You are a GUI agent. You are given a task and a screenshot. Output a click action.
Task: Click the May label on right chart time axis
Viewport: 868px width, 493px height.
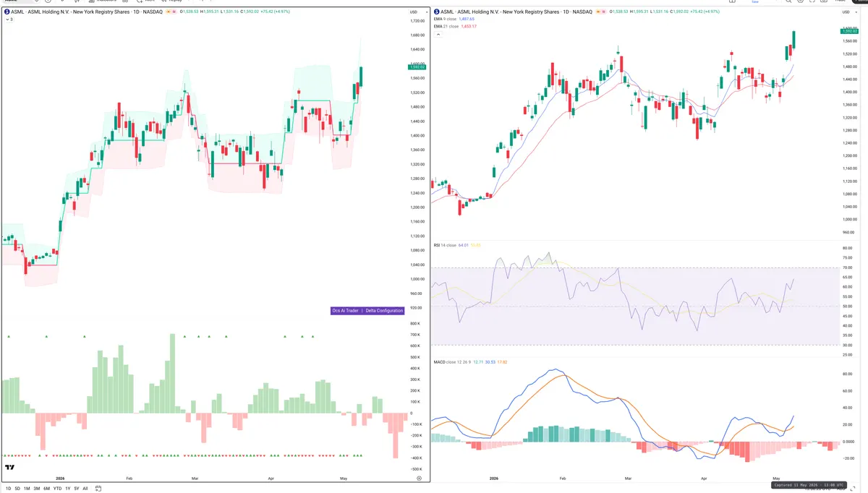tap(775, 479)
